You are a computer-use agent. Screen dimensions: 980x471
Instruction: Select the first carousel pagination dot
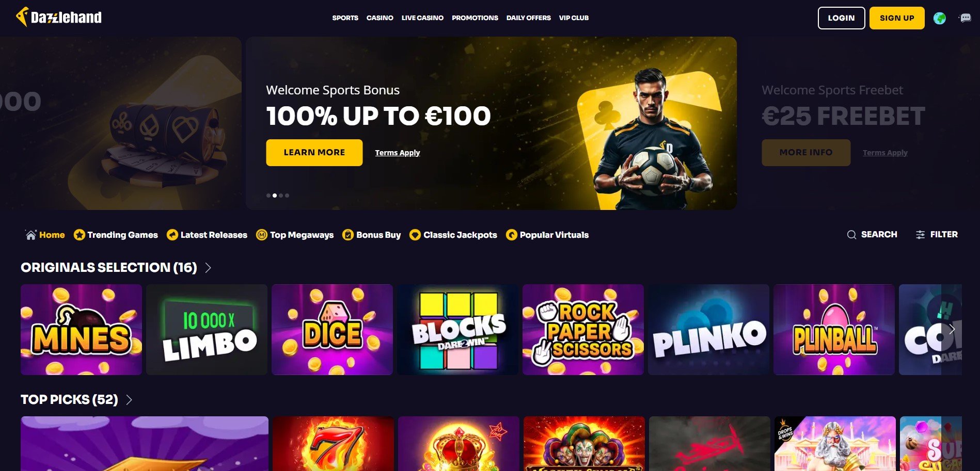pyautogui.click(x=268, y=196)
